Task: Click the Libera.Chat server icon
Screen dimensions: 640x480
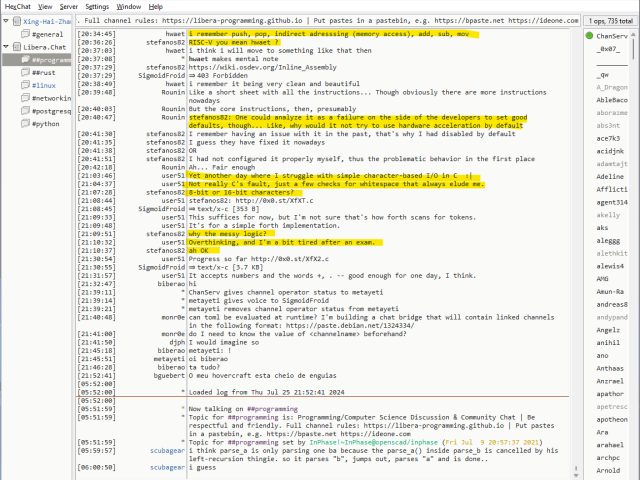Action: click(x=15, y=47)
